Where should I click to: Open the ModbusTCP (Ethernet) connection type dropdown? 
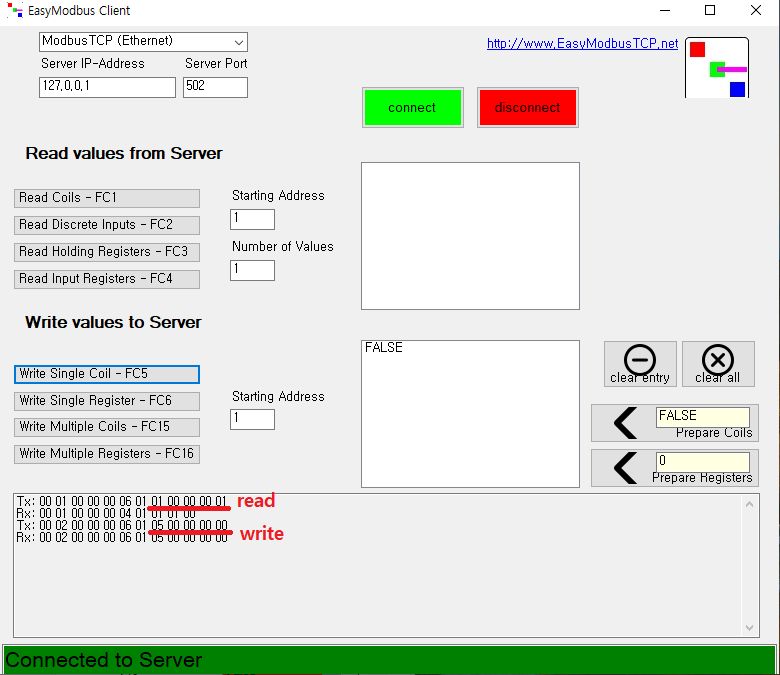(143, 42)
